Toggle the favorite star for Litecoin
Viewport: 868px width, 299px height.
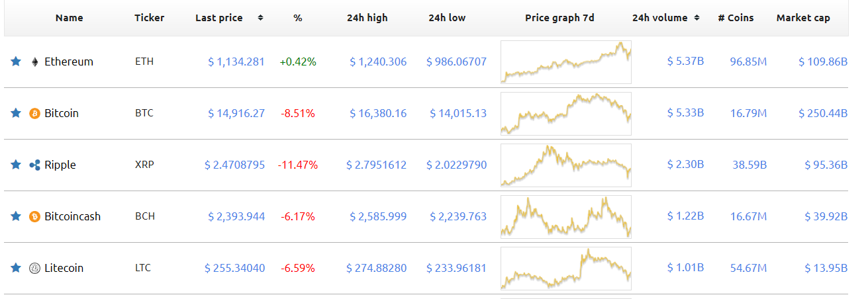tap(16, 268)
